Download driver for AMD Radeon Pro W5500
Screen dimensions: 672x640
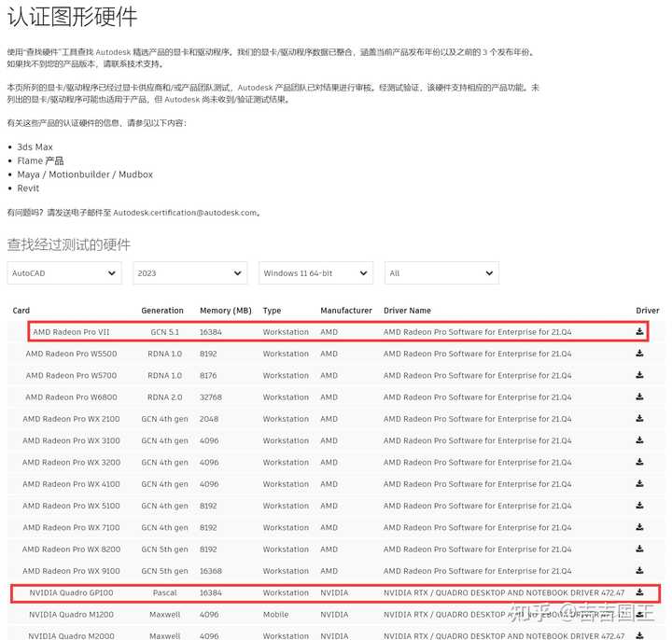(x=639, y=354)
